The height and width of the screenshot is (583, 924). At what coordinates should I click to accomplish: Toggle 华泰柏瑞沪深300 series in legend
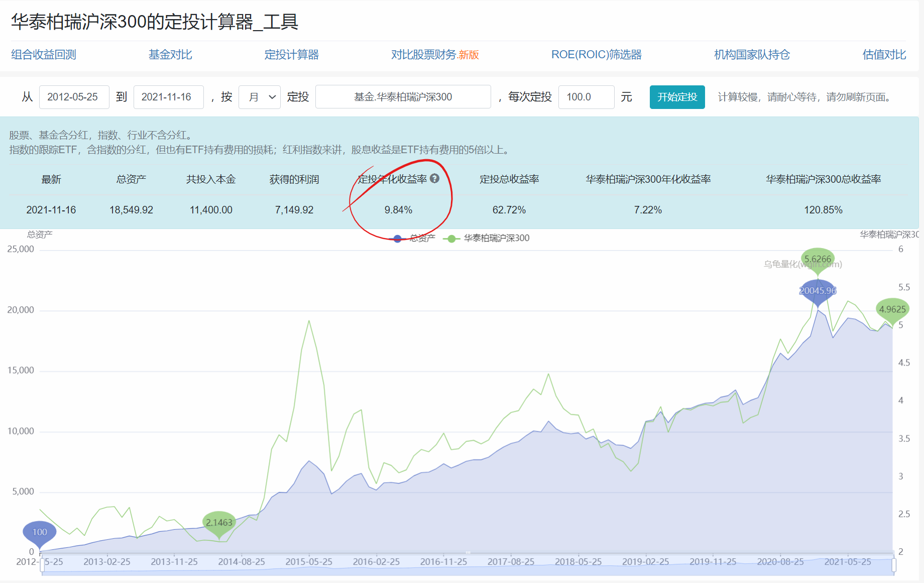point(487,238)
